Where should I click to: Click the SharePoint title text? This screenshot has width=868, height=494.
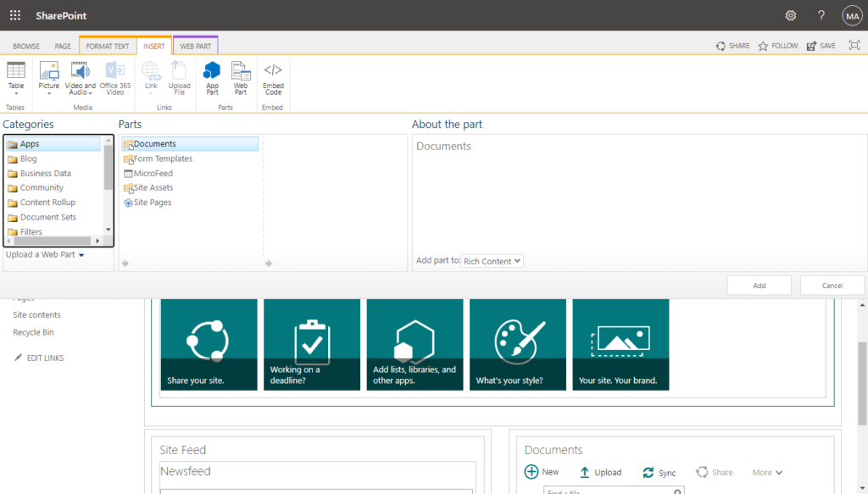pyautogui.click(x=61, y=15)
